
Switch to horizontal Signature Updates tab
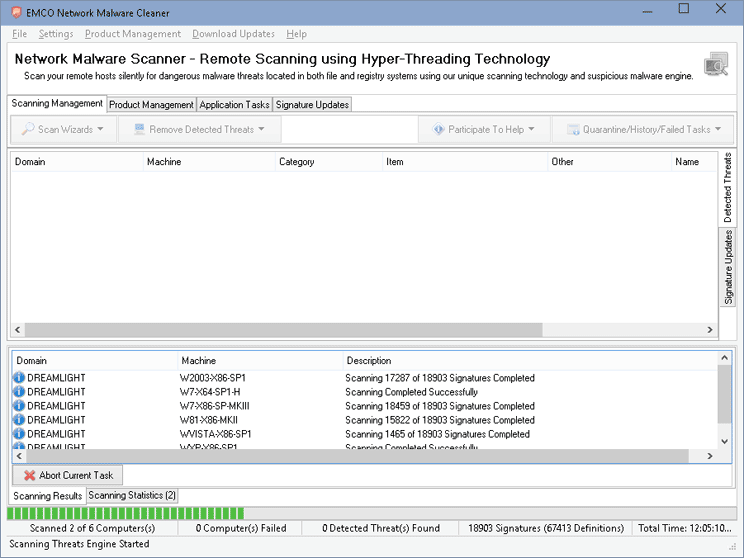click(x=312, y=104)
